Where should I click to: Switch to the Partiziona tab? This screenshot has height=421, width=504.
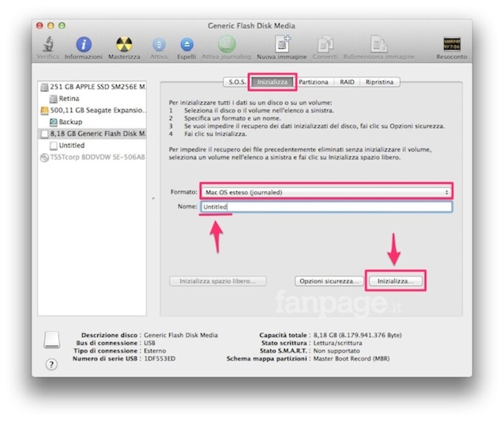coord(313,82)
